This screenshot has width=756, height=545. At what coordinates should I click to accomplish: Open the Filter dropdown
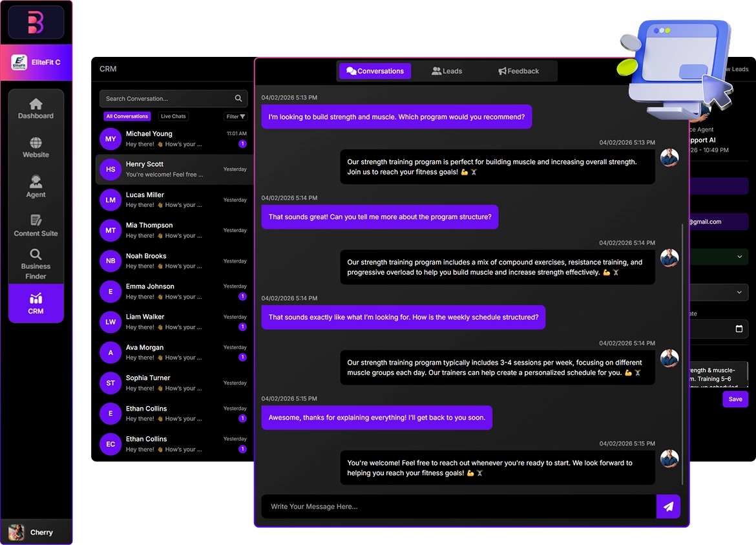tap(235, 116)
